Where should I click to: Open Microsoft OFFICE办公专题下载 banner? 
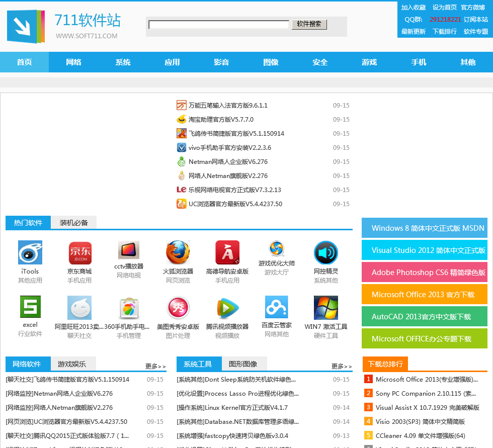click(425, 339)
